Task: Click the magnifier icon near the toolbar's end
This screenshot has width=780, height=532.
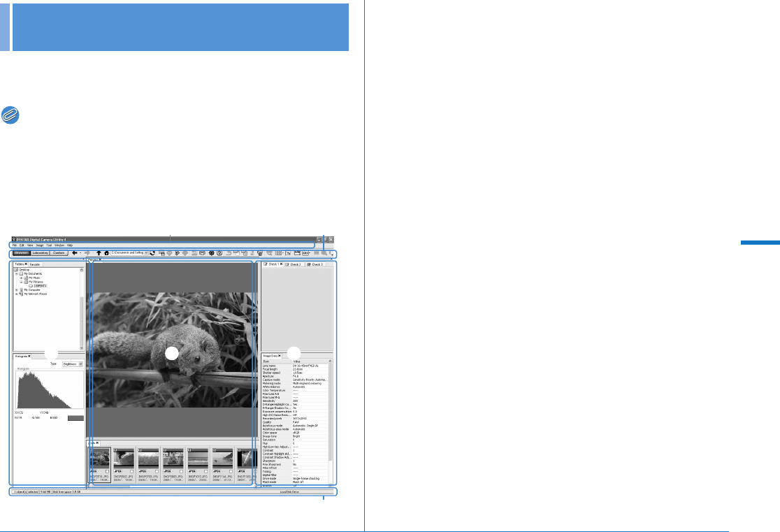Action: click(x=324, y=253)
